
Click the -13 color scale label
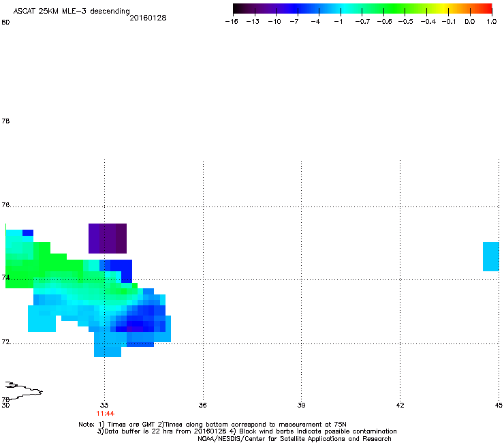(253, 22)
